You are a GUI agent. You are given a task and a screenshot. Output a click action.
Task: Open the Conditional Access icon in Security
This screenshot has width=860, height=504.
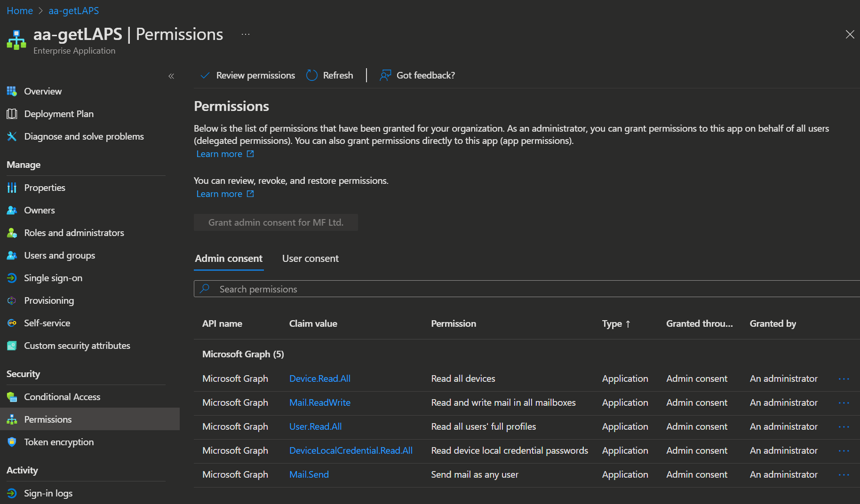click(x=12, y=397)
